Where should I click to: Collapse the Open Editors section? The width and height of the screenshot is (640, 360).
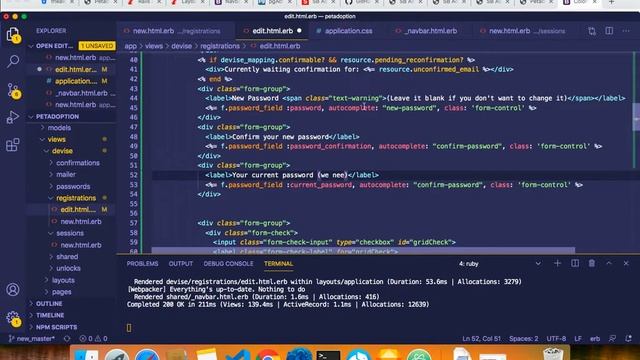54,46
